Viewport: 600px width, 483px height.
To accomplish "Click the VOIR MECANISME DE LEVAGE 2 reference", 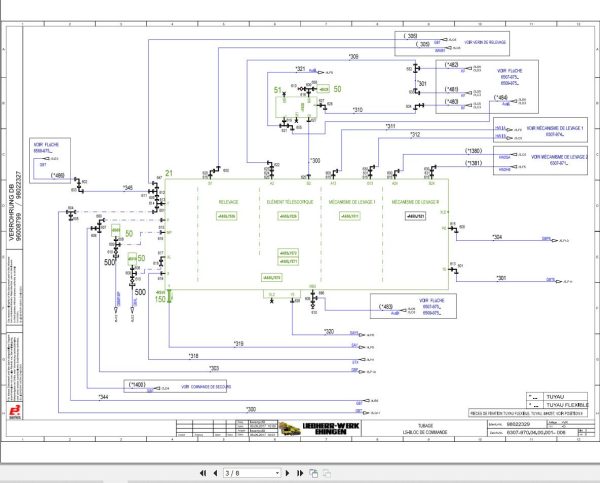I will 559,157.
